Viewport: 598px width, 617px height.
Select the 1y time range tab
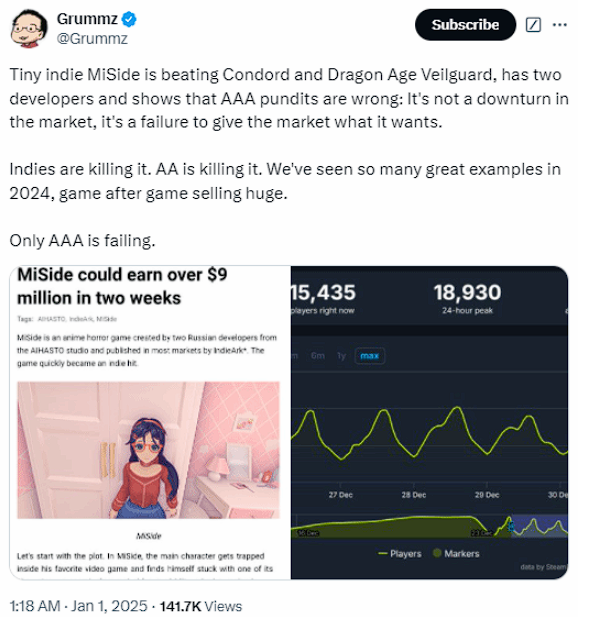[341, 356]
